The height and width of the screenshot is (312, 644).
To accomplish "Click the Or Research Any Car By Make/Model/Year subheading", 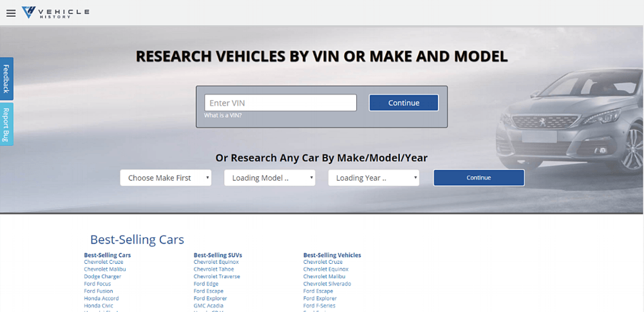I will click(x=321, y=158).
